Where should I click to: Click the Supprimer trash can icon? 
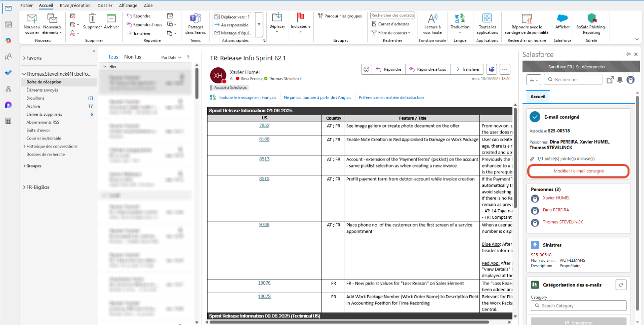tap(92, 18)
